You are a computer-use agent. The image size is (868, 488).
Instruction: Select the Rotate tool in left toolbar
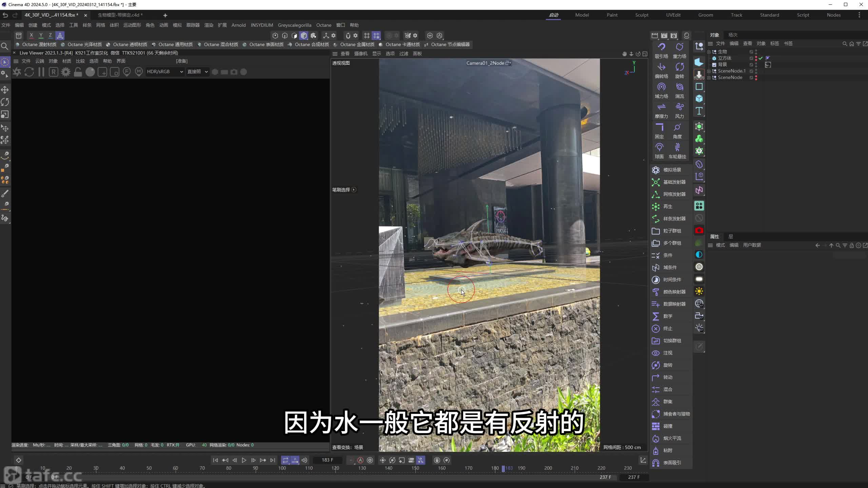[x=5, y=102]
